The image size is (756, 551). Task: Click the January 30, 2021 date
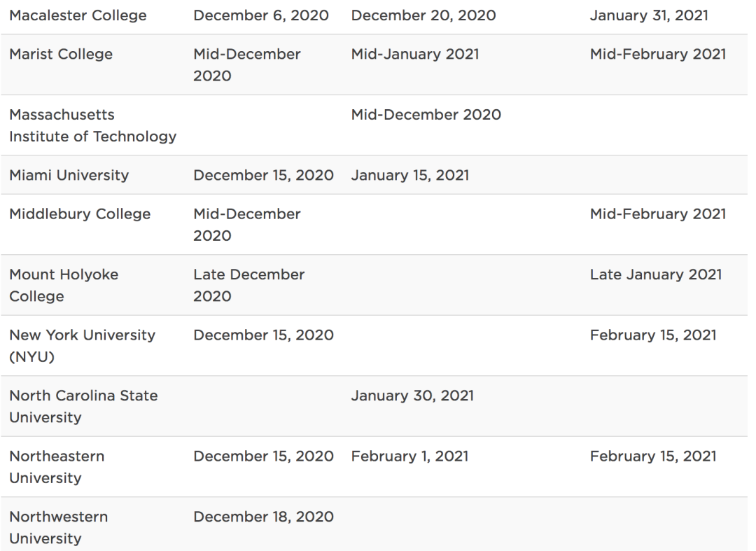pyautogui.click(x=412, y=396)
